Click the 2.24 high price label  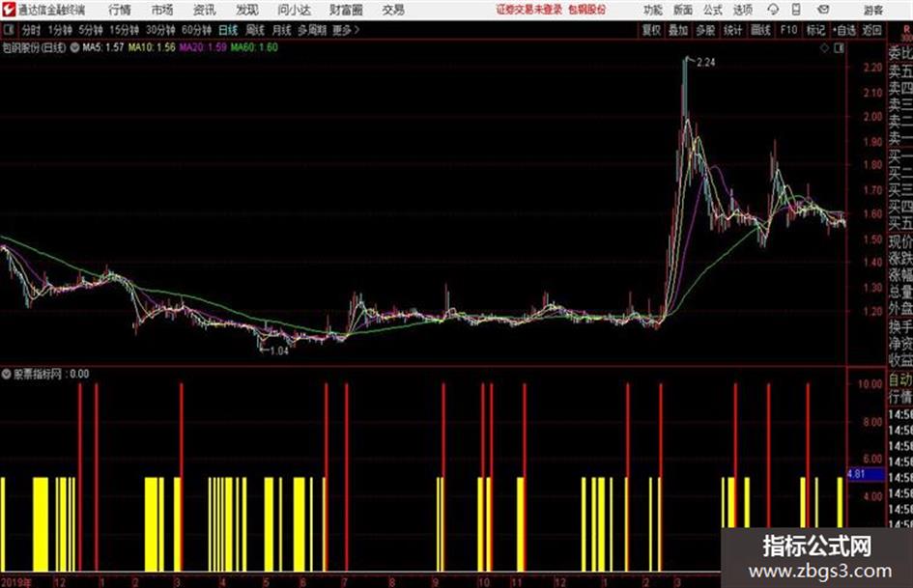[x=705, y=63]
